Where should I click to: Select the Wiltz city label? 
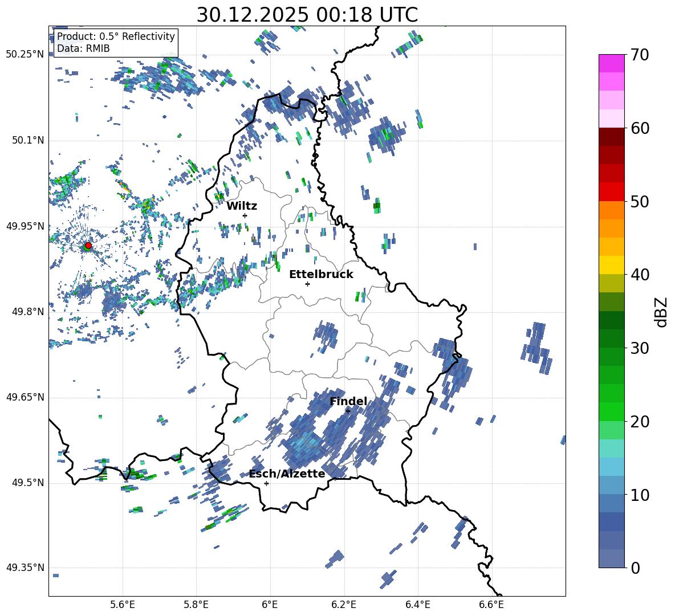[242, 206]
